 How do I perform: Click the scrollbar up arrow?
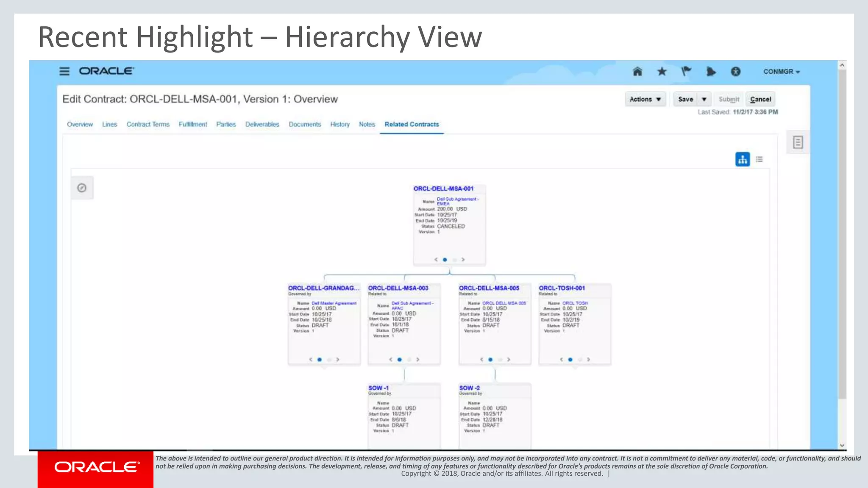click(x=842, y=65)
